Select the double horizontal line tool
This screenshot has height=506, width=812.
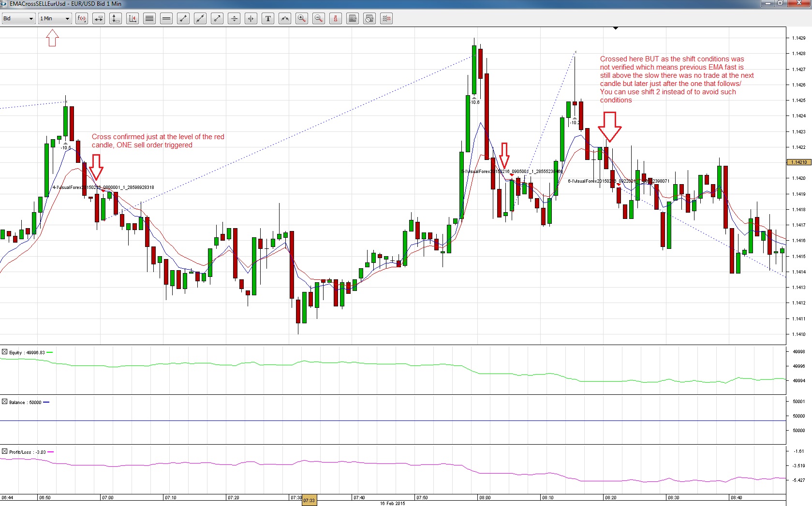point(166,18)
